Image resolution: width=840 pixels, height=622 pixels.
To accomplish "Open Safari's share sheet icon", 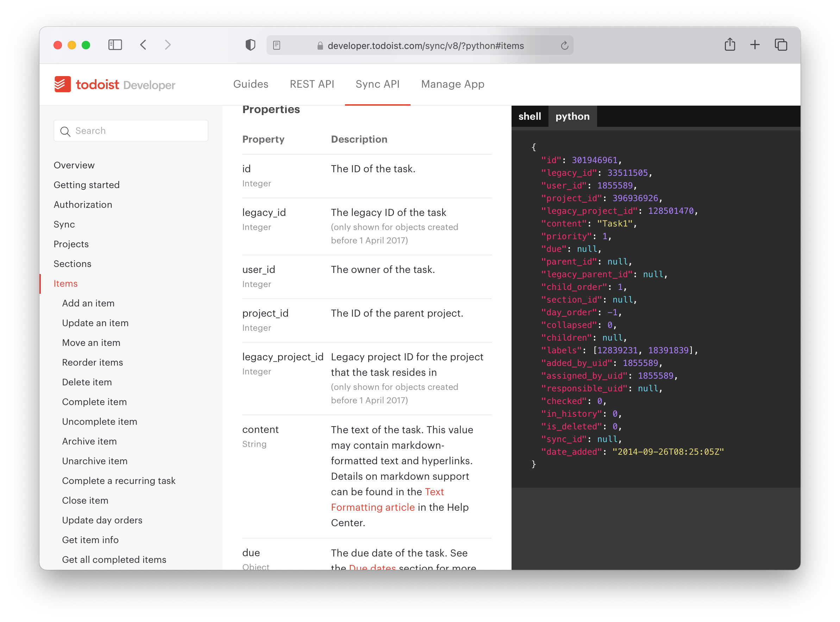I will click(x=730, y=44).
